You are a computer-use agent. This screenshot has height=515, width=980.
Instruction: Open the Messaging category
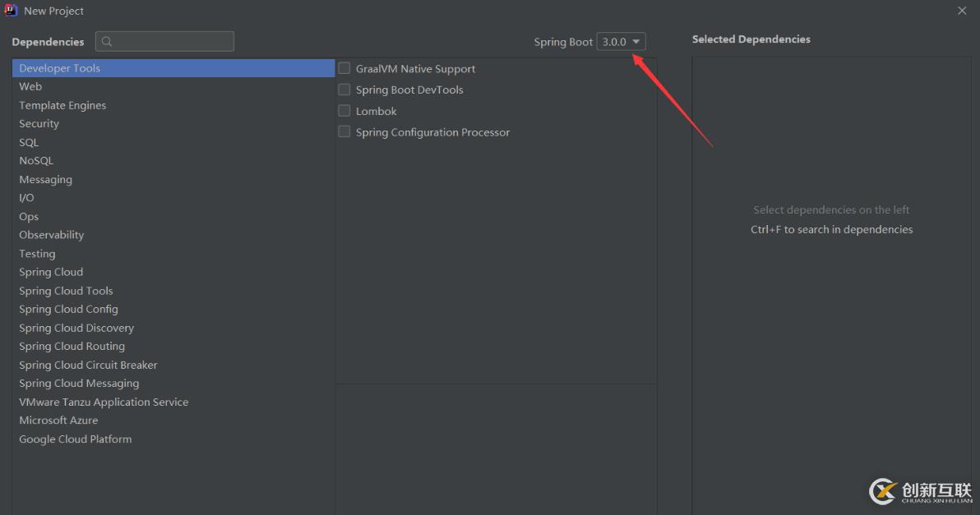tap(46, 179)
